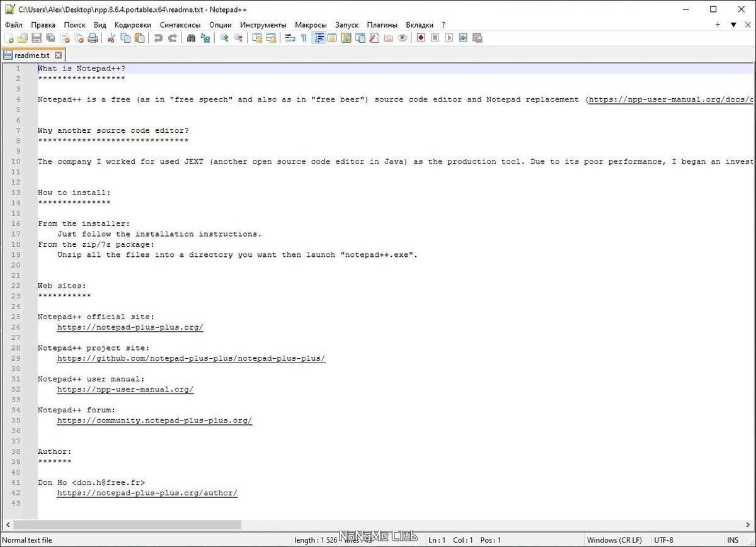756x547 pixels.
Task: Open the Вкладки menu
Action: tap(420, 25)
